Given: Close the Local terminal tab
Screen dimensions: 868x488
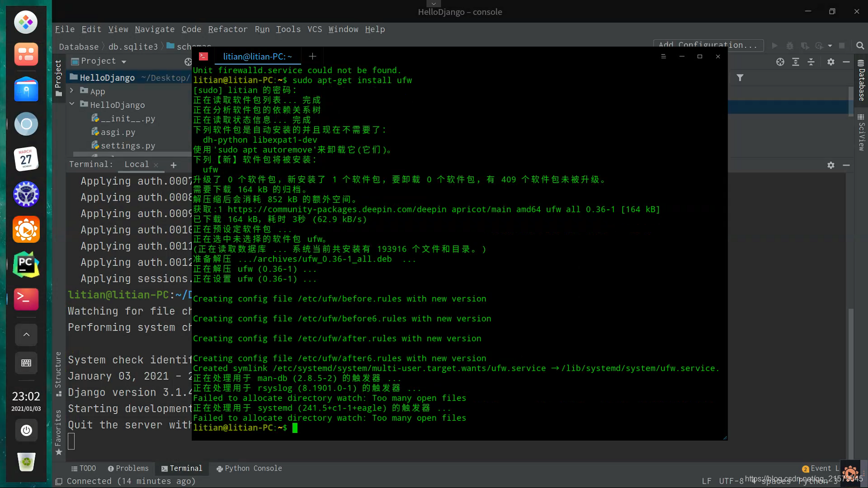Looking at the screenshot, I should [x=156, y=165].
